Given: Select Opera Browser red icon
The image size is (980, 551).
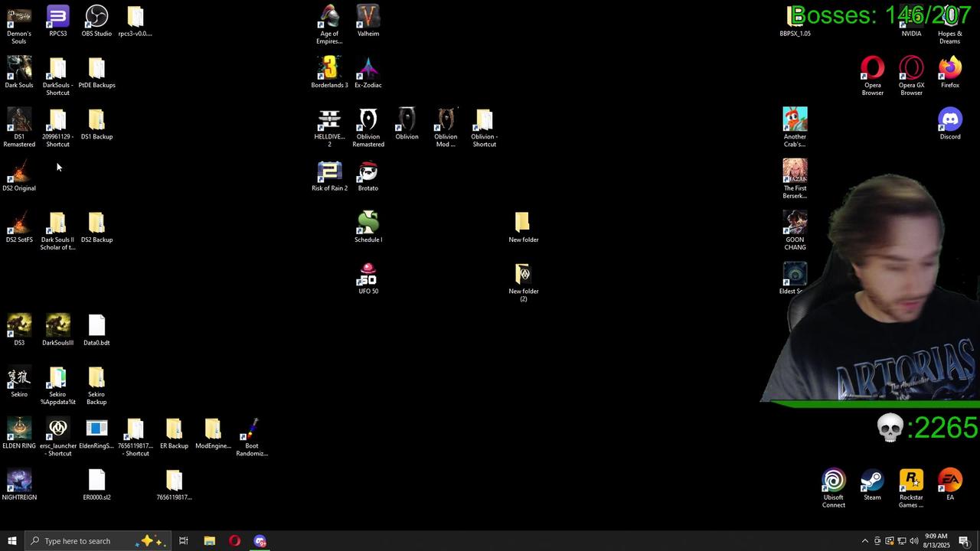Looking at the screenshot, I should click(x=872, y=76).
